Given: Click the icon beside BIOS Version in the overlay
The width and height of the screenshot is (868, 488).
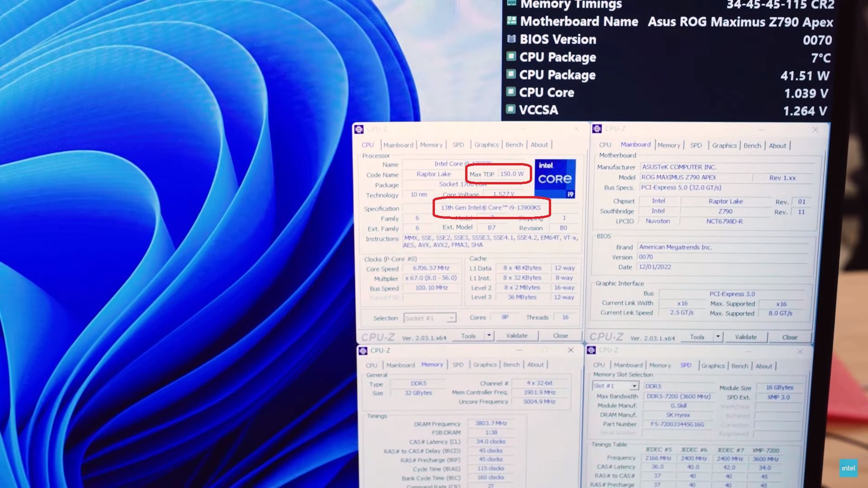Looking at the screenshot, I should point(511,38).
